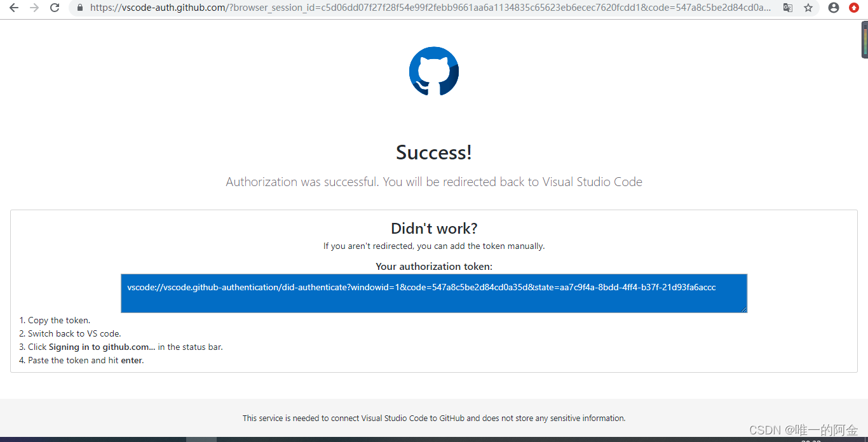This screenshot has width=868, height=442.
Task: Click the Success! heading
Action: [434, 152]
